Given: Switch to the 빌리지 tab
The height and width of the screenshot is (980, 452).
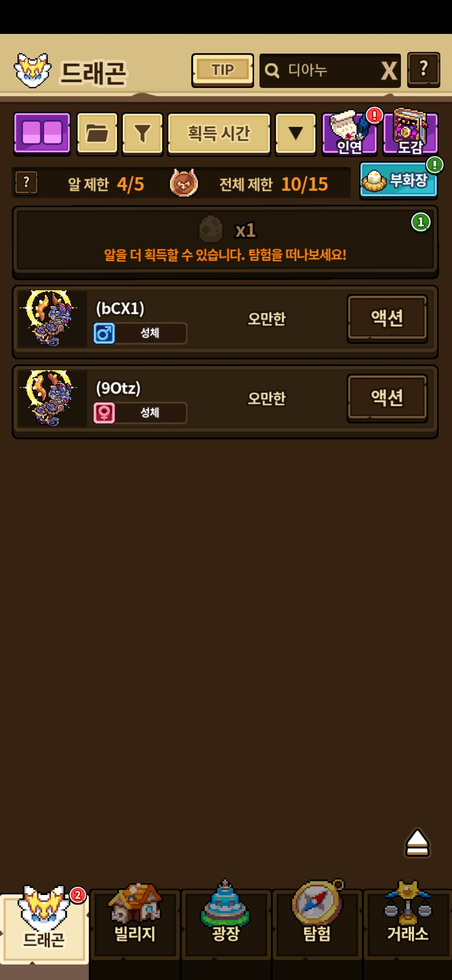Looking at the screenshot, I should [x=135, y=918].
